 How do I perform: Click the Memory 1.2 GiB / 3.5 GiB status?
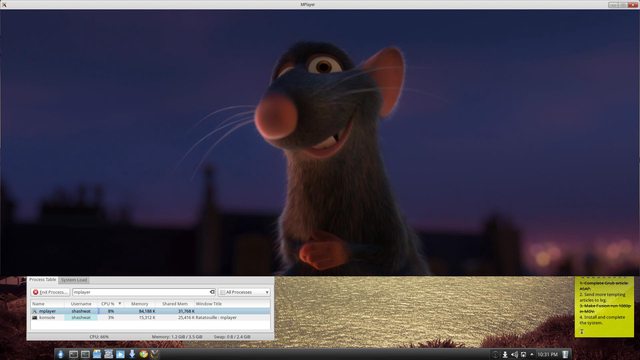pyautogui.click(x=177, y=337)
